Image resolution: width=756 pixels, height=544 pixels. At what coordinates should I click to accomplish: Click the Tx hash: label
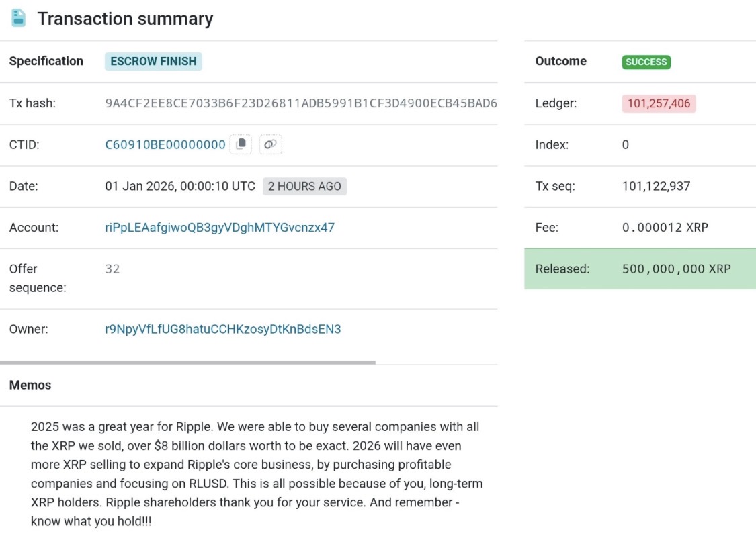[32, 103]
